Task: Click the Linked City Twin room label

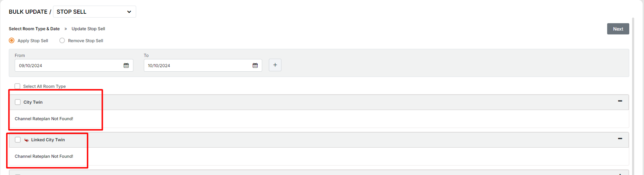Action: coord(48,140)
